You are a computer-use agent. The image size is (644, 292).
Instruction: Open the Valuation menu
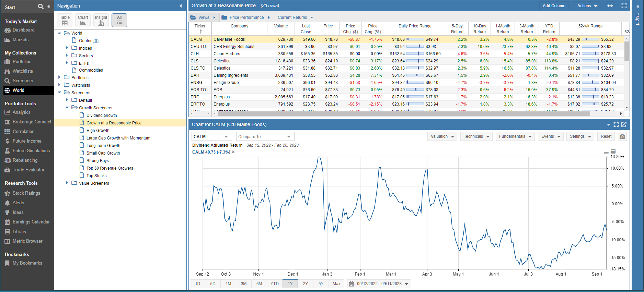pos(442,136)
